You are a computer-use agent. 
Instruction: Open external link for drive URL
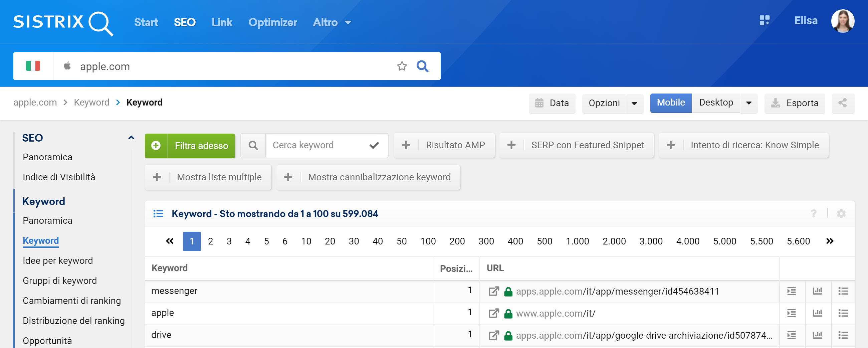click(x=494, y=335)
